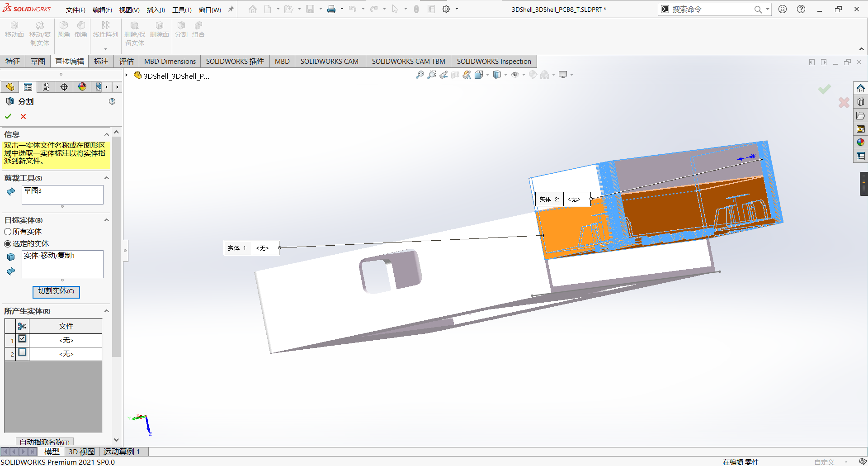Open the Split feature help icon
Screen dimensions: 868x466
[x=112, y=101]
